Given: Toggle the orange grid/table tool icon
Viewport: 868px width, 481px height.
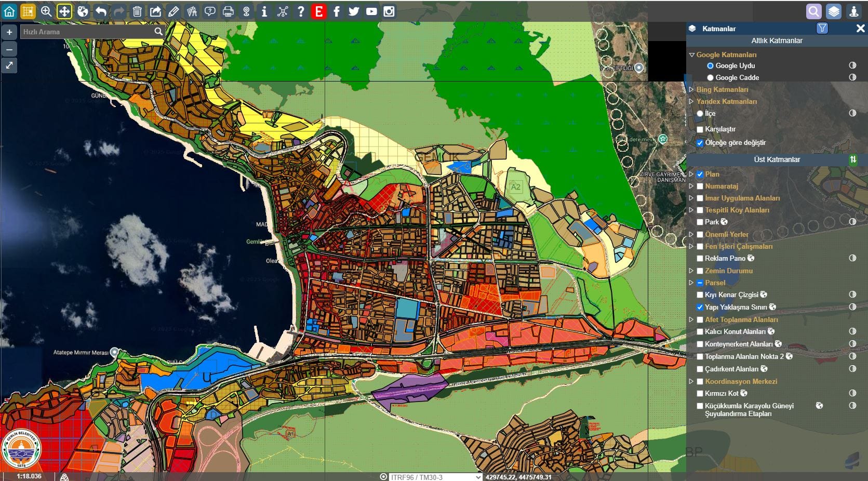Looking at the screenshot, I should pos(28,11).
